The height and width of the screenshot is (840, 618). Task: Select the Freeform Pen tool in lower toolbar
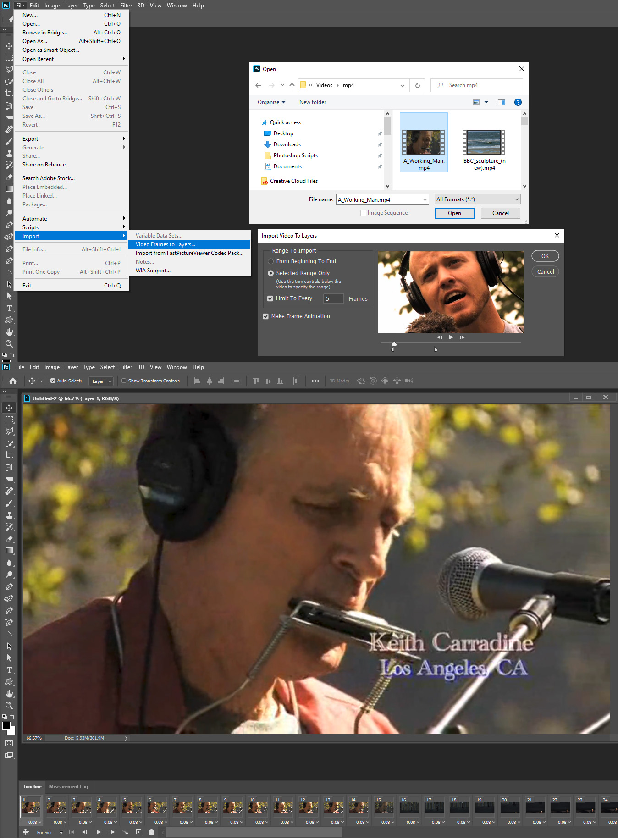tap(9, 598)
